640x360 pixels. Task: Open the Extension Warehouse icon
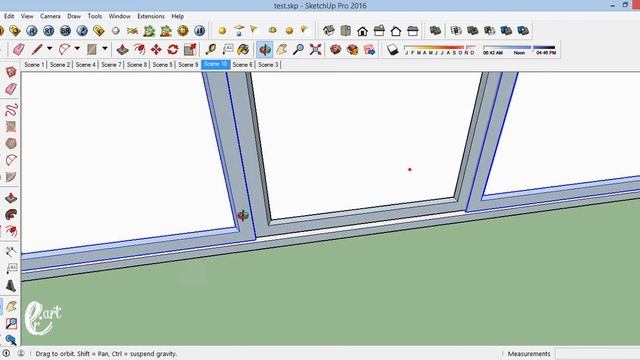tap(352, 49)
